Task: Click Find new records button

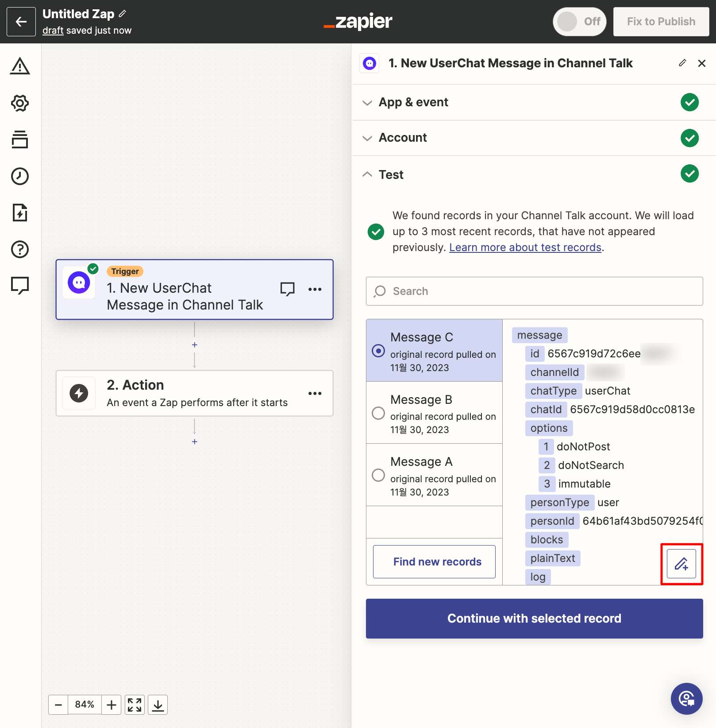Action: (434, 561)
